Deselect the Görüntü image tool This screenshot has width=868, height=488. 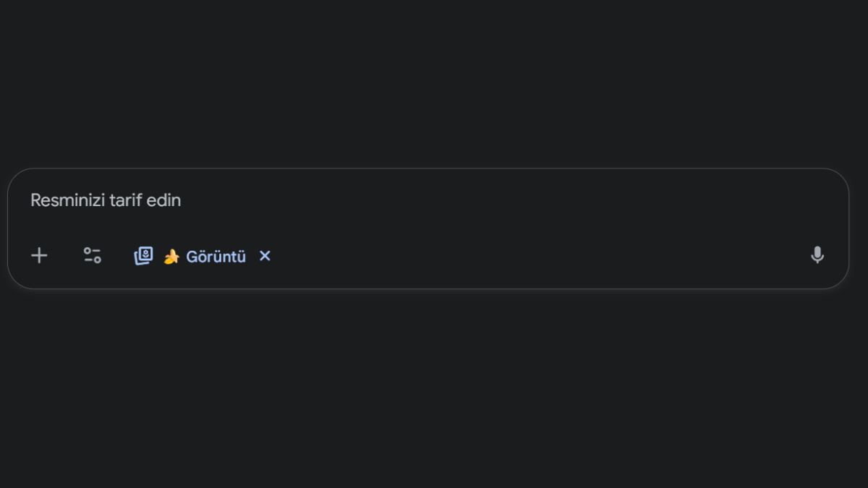265,256
